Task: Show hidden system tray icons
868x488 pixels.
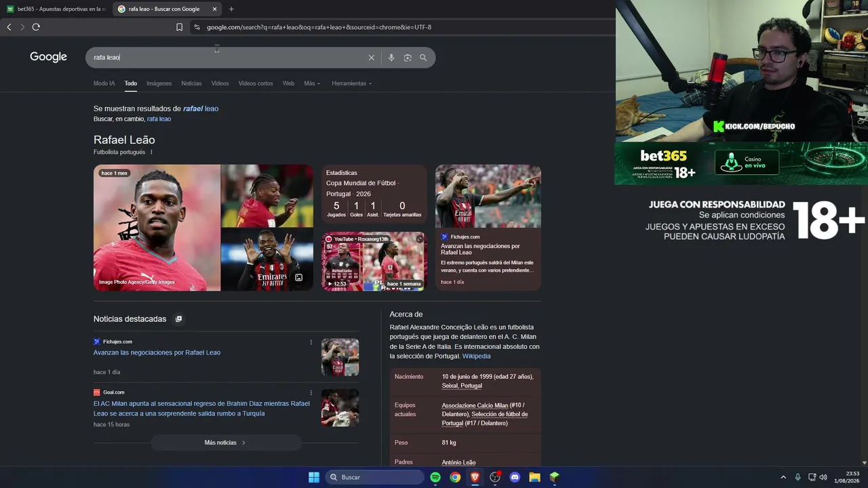Action: [783, 477]
